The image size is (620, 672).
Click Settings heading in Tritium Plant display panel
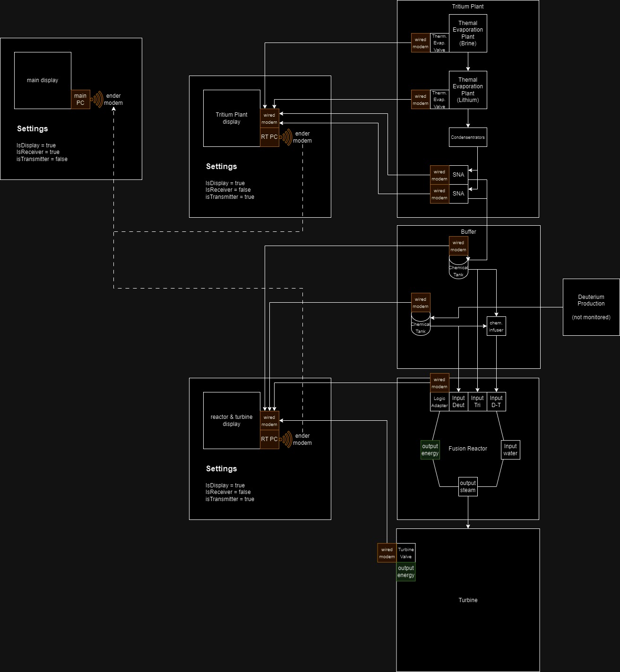click(x=221, y=166)
